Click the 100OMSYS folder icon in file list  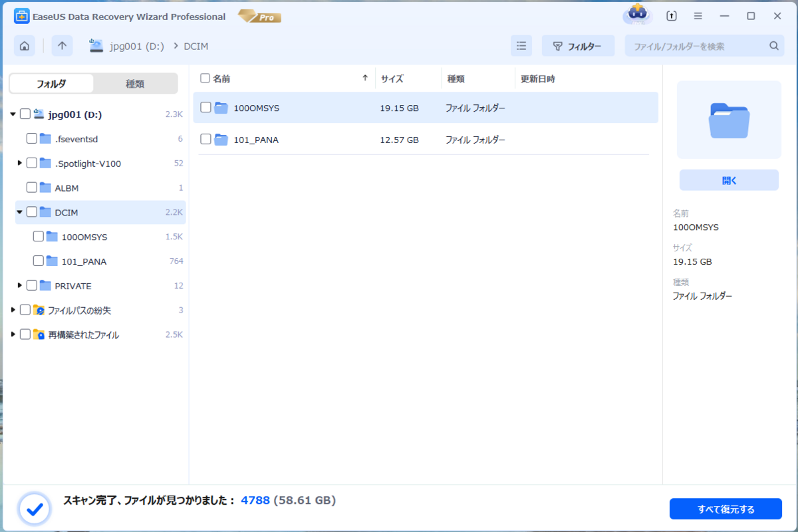[221, 108]
